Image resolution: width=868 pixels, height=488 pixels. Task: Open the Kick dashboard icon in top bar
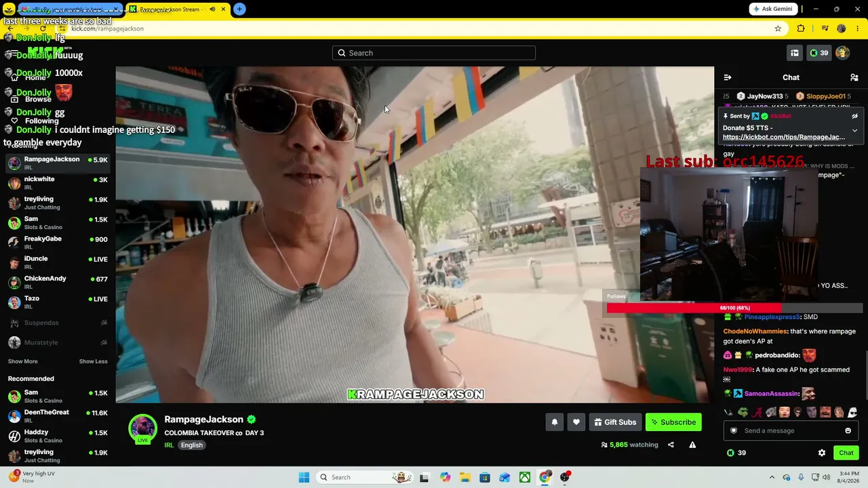[794, 53]
